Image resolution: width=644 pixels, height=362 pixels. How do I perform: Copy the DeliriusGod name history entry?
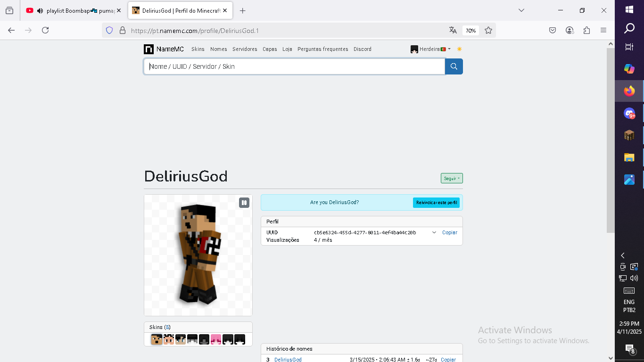click(448, 360)
